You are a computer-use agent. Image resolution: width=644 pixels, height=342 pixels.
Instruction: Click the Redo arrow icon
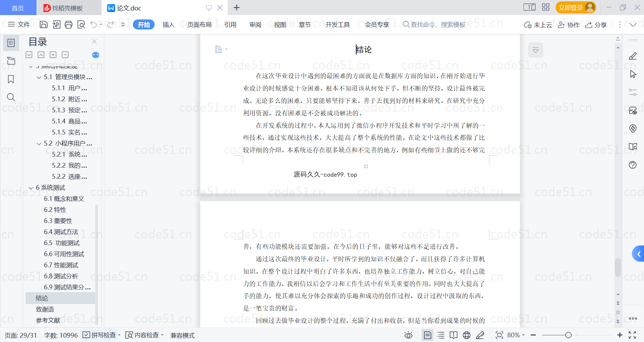[x=110, y=24]
